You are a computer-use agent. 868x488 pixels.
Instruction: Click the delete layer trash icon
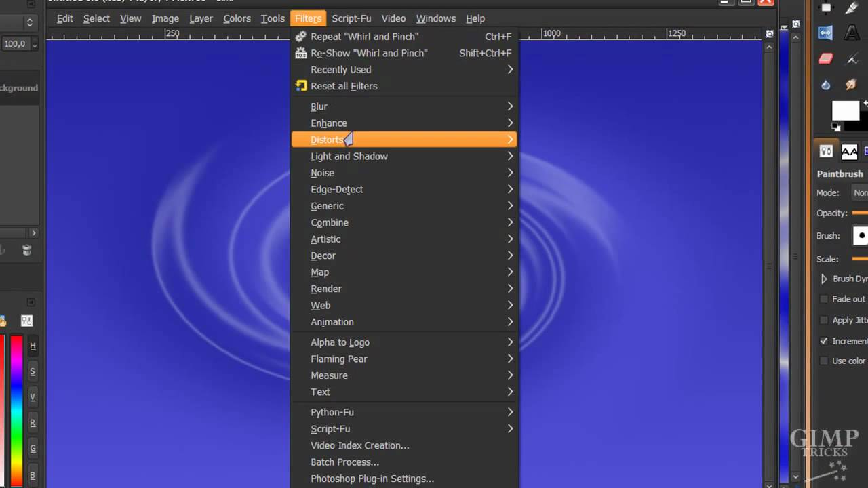[26, 250]
